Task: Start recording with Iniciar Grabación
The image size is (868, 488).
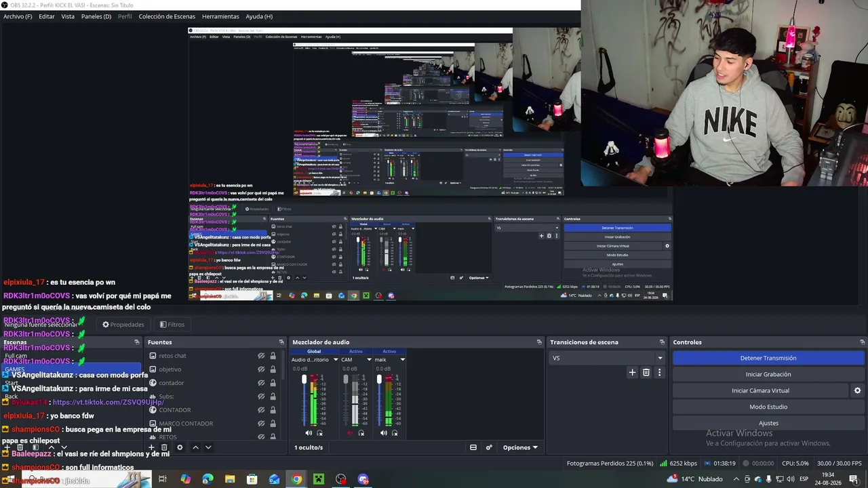Action: point(768,374)
